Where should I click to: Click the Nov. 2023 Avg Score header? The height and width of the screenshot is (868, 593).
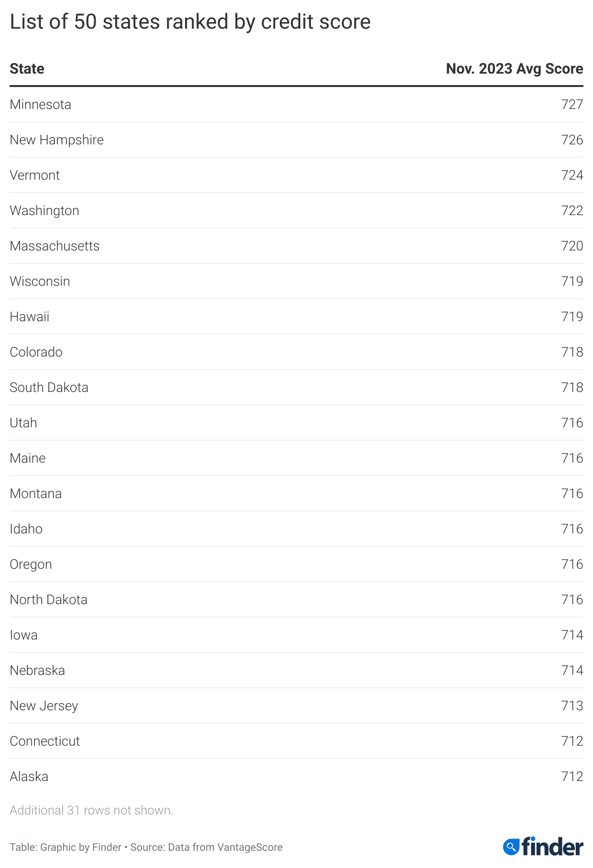[x=514, y=69]
